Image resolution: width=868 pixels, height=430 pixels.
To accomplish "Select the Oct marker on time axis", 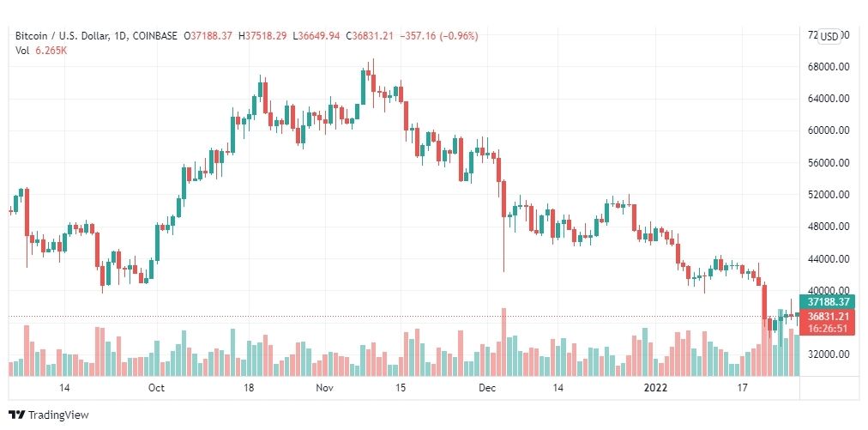I will click(157, 387).
